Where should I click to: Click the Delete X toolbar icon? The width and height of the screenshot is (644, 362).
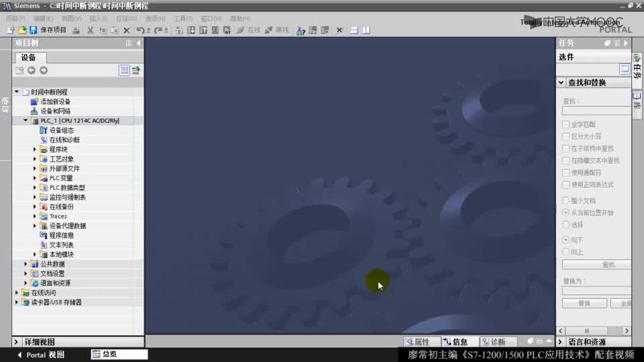127,30
